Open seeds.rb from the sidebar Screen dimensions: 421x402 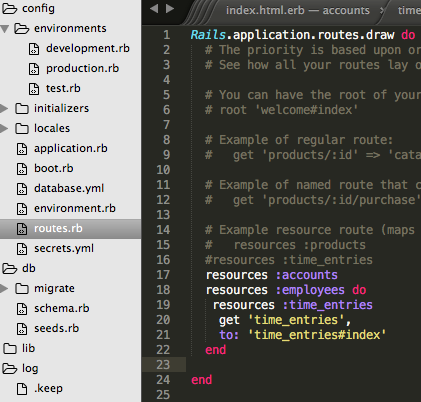pos(56,329)
